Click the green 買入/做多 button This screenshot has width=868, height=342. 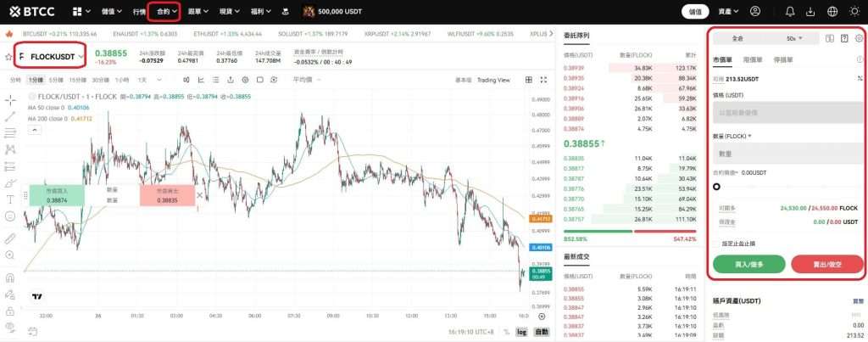pos(748,265)
